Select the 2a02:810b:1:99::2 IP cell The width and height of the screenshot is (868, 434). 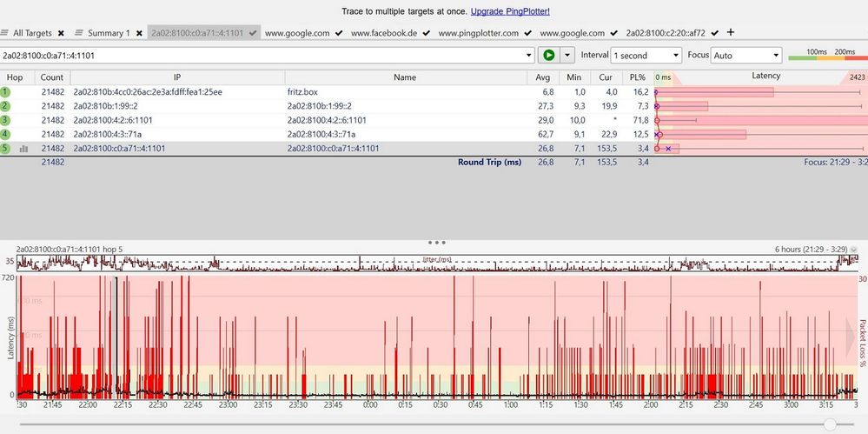click(105, 106)
